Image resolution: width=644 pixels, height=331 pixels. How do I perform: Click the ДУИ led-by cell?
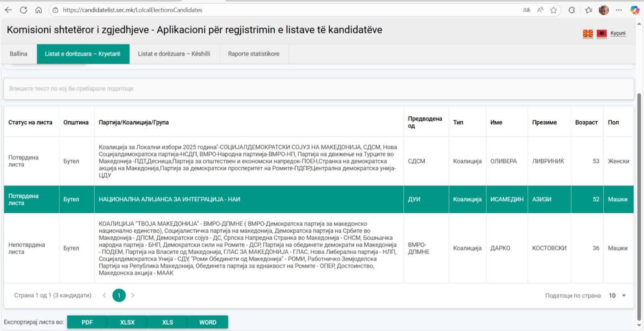pos(426,199)
